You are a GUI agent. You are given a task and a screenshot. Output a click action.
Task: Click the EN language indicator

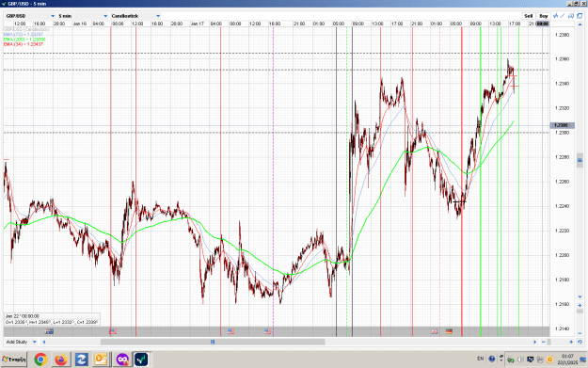[481, 359]
